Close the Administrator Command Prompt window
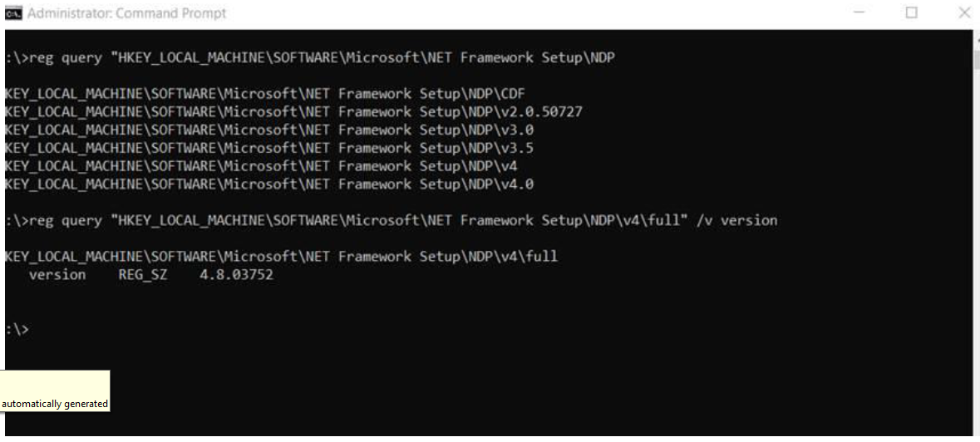 (x=964, y=12)
